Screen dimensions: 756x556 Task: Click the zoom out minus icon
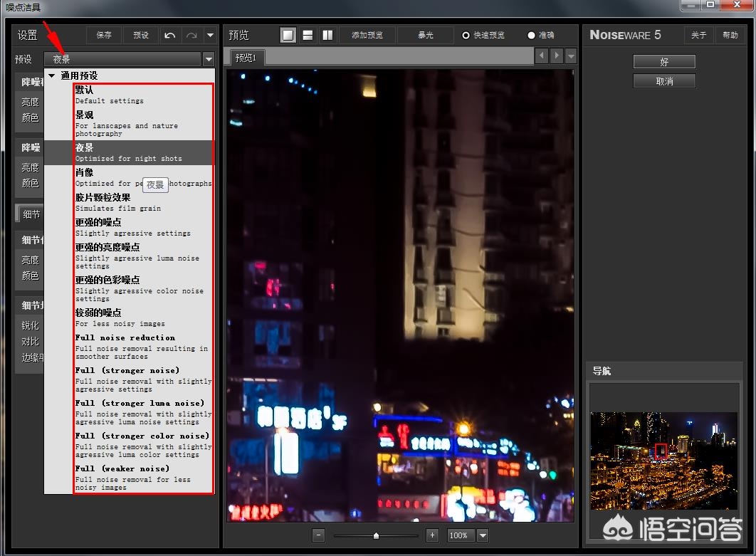pos(318,535)
